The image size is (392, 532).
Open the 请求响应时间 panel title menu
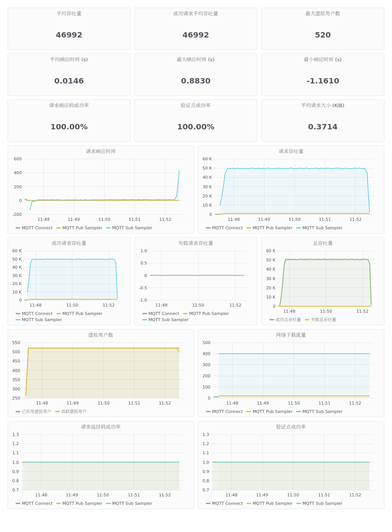pos(101,151)
